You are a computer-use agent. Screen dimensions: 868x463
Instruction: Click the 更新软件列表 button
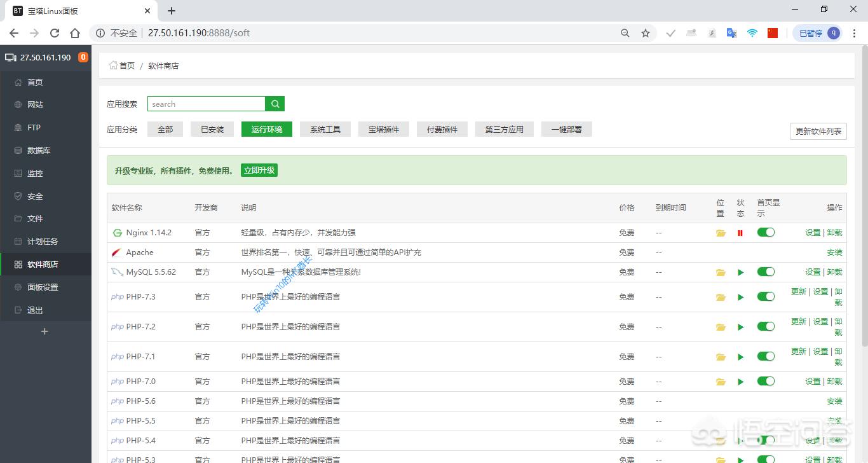point(818,131)
